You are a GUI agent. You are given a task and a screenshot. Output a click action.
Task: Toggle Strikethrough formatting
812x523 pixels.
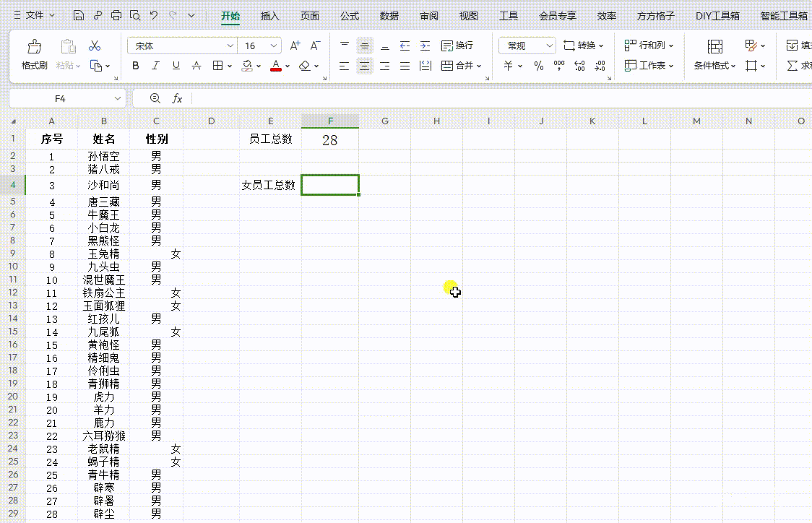pos(196,66)
